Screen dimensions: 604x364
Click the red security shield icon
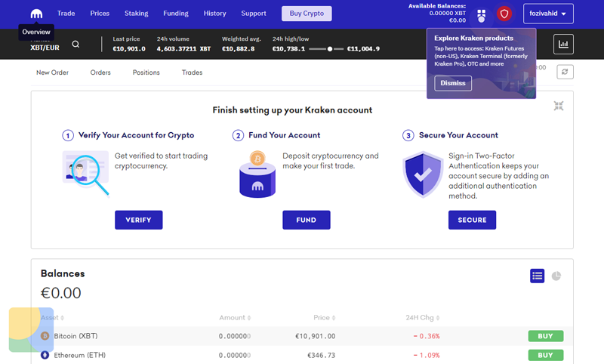pyautogui.click(x=504, y=14)
